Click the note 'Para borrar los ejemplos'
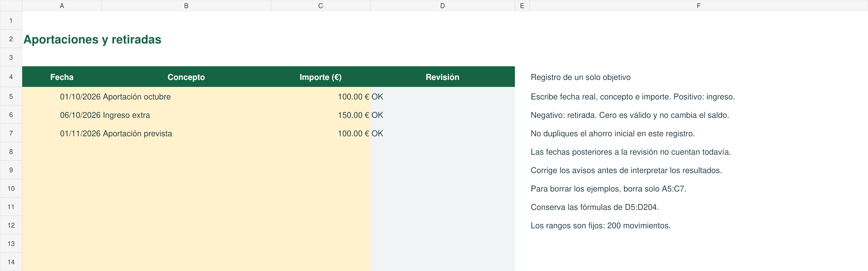 click(x=609, y=189)
